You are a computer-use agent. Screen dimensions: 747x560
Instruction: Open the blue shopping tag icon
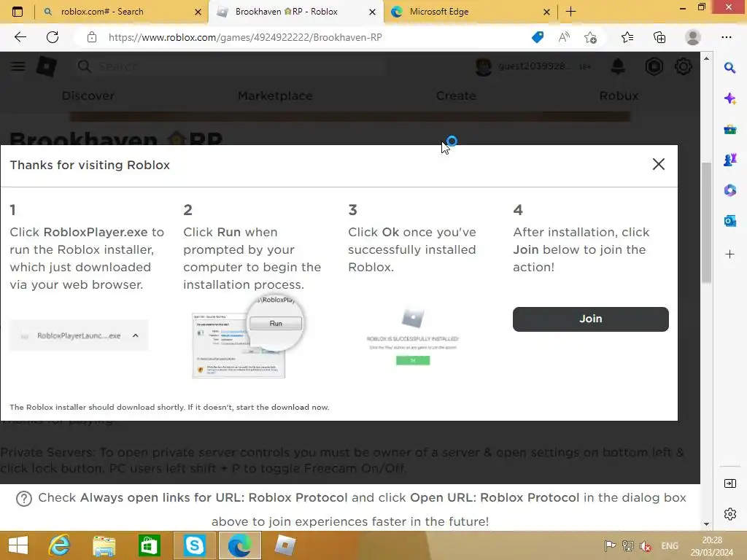tap(538, 37)
